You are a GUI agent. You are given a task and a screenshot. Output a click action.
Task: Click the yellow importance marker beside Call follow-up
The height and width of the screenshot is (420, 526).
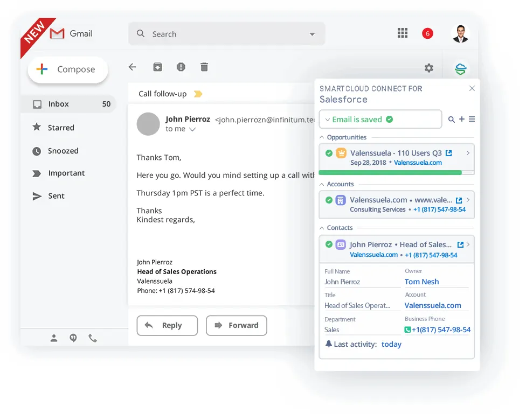click(198, 94)
